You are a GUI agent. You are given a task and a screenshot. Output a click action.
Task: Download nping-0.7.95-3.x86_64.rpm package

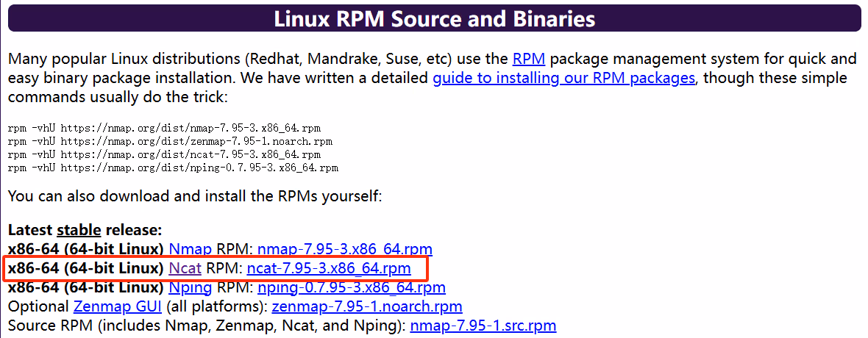[352, 287]
